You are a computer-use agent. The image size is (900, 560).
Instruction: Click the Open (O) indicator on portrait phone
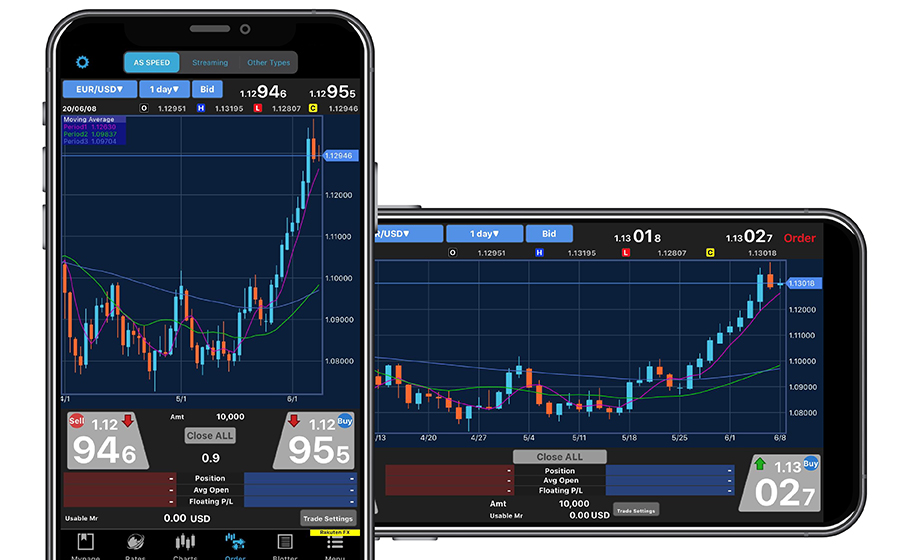coord(144,108)
